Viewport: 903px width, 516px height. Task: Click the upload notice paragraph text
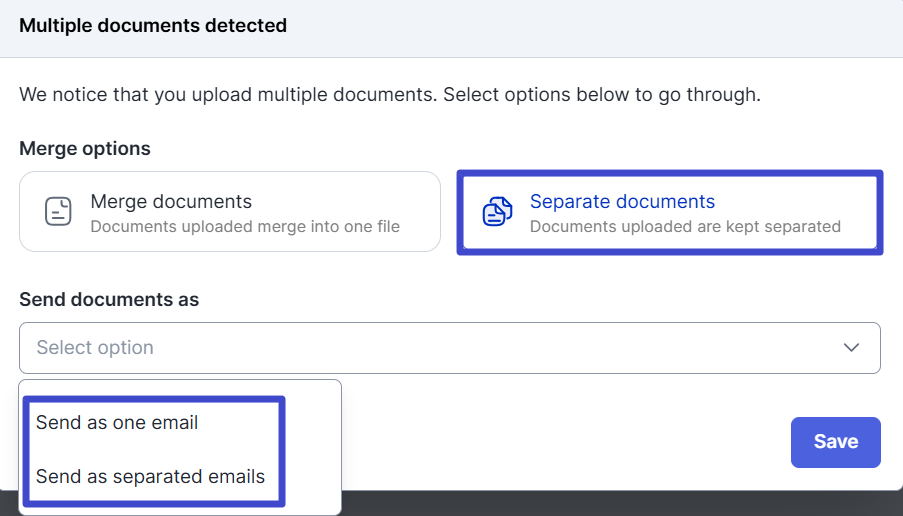coord(390,96)
